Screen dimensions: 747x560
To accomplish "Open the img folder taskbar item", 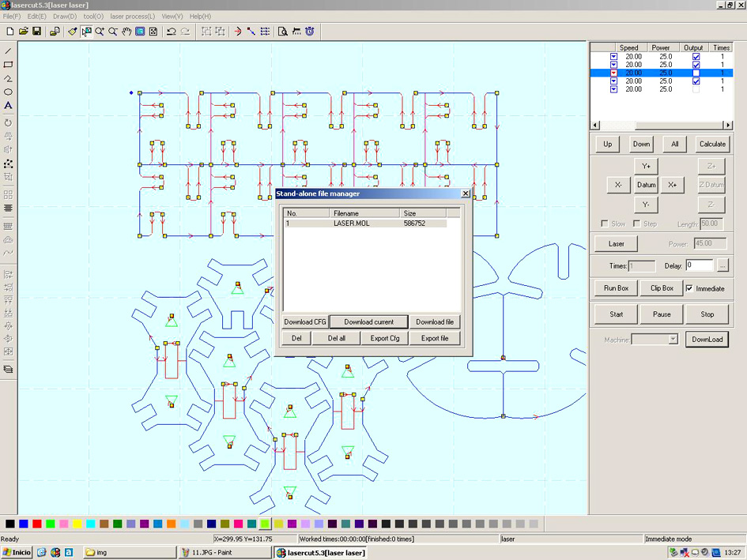I will [x=130, y=552].
